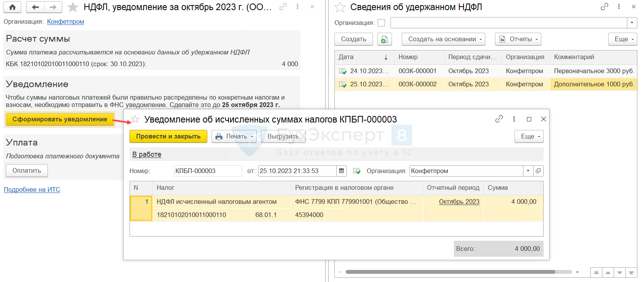644x282 pixels.
Task: Go back using the left arrow
Action: tap(35, 7)
